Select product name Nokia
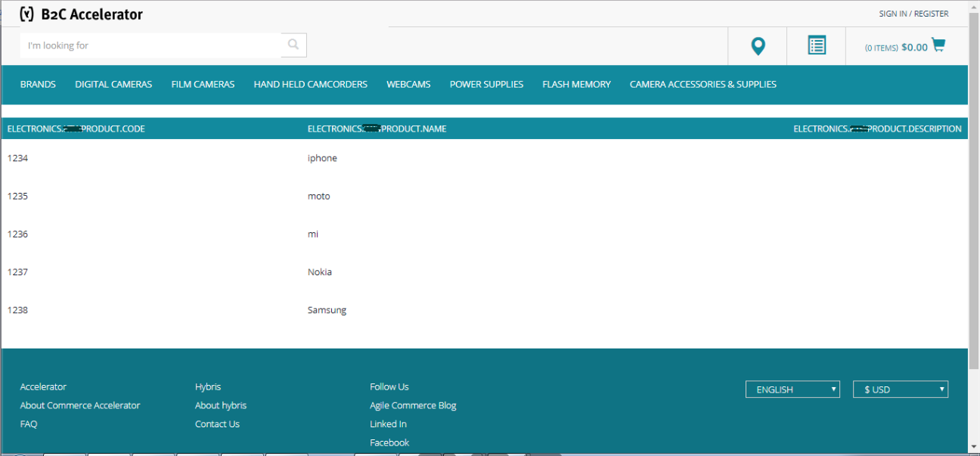The image size is (980, 456). 320,271
